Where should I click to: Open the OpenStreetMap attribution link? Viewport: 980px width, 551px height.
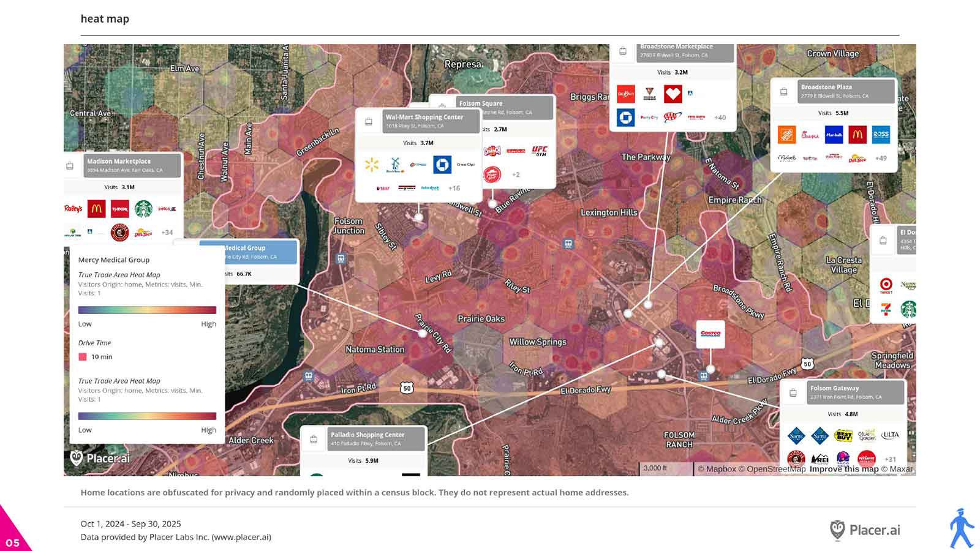pos(775,469)
